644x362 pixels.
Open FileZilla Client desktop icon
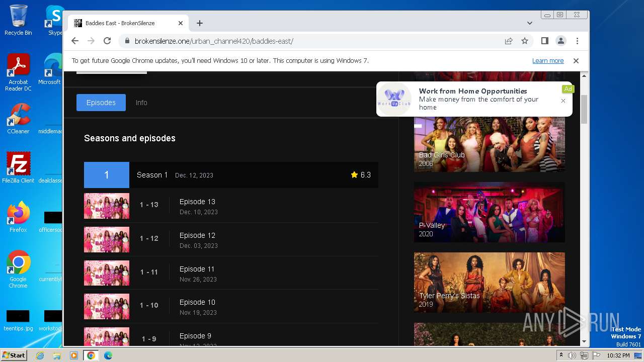click(18, 168)
